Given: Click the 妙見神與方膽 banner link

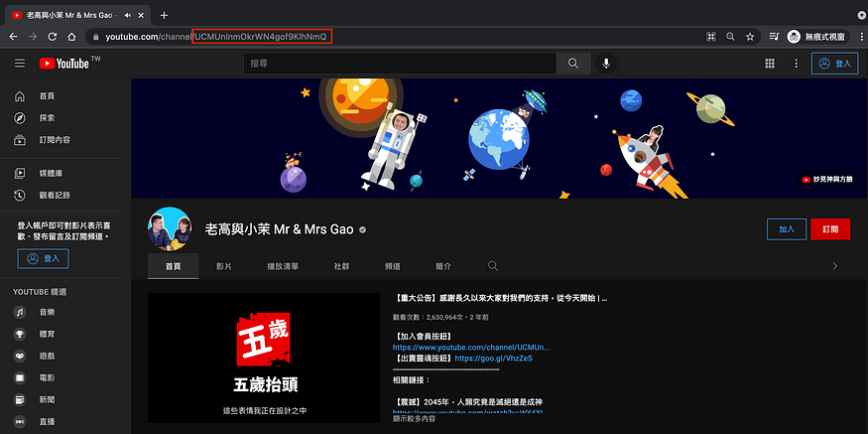Looking at the screenshot, I should tap(827, 179).
